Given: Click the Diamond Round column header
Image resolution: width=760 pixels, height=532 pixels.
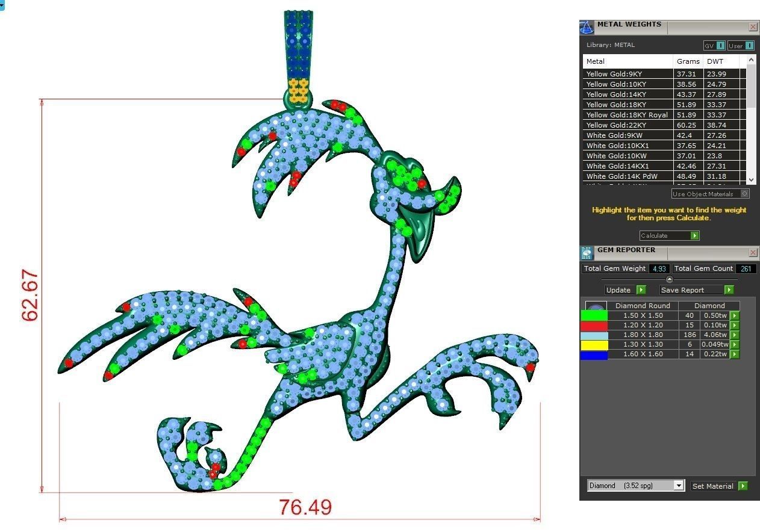Looking at the screenshot, I should [x=643, y=306].
